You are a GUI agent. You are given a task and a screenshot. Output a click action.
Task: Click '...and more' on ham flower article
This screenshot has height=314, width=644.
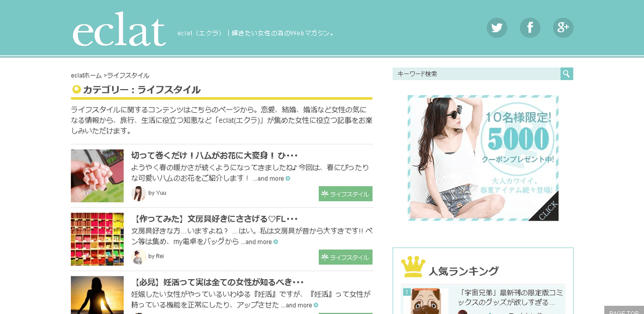pos(272,179)
